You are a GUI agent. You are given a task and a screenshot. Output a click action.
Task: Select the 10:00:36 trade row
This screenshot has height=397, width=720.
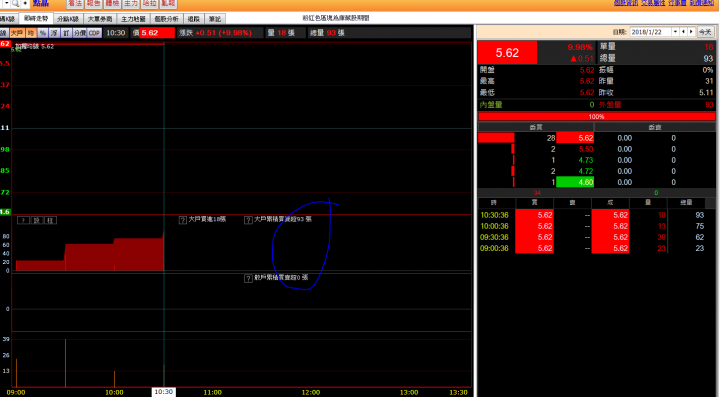pos(596,226)
